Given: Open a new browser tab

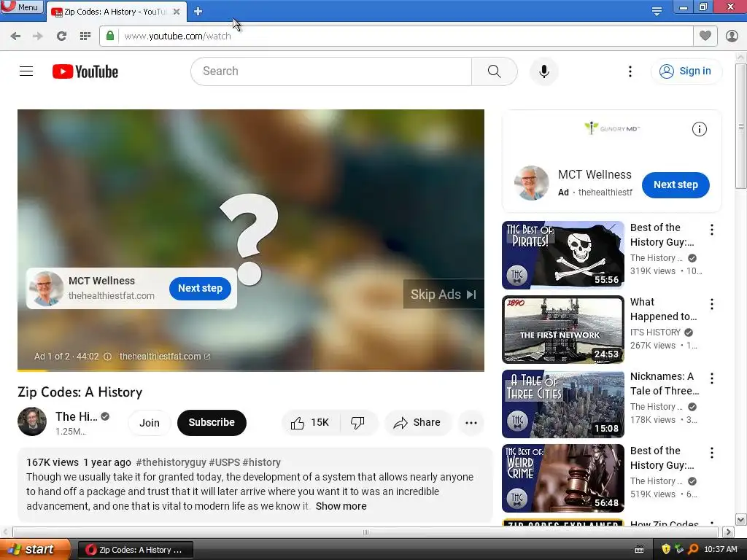Looking at the screenshot, I should pos(198,12).
